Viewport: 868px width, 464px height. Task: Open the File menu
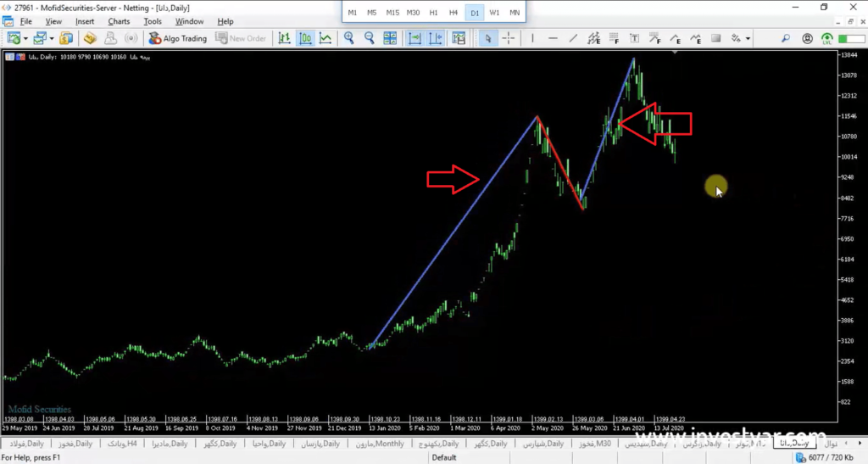coord(26,21)
